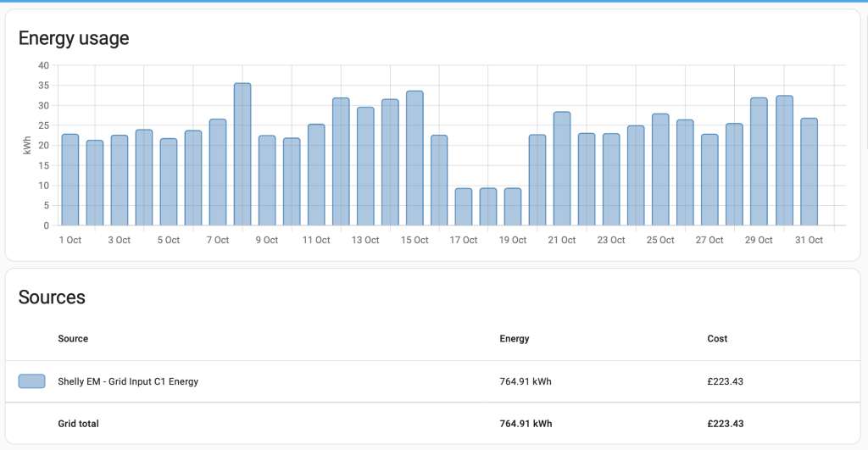Select the 30 Oct usage bar

pos(784,160)
